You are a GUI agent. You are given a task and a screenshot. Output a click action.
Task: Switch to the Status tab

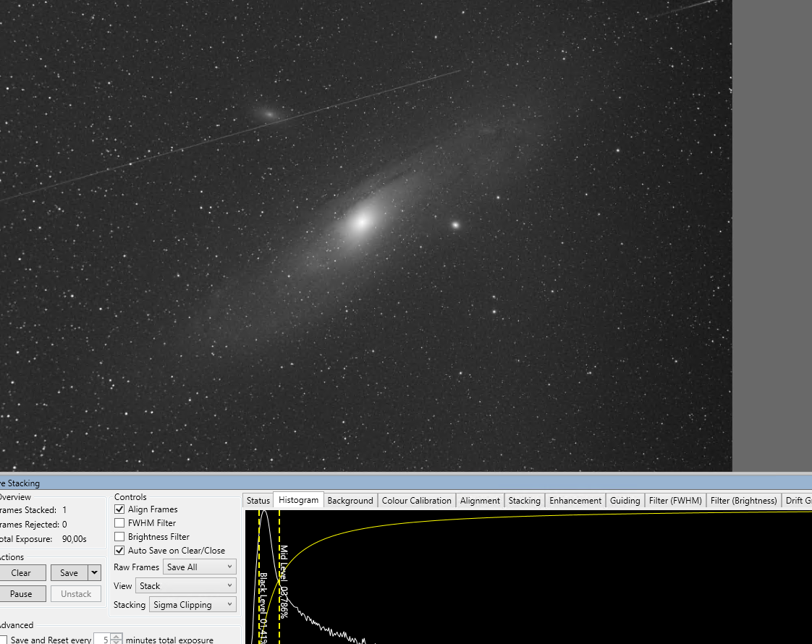pyautogui.click(x=258, y=501)
